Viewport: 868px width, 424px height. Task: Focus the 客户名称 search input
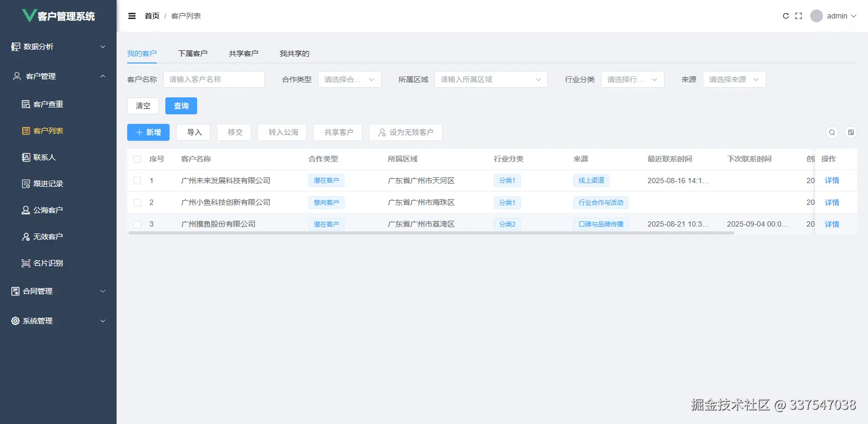(x=214, y=79)
